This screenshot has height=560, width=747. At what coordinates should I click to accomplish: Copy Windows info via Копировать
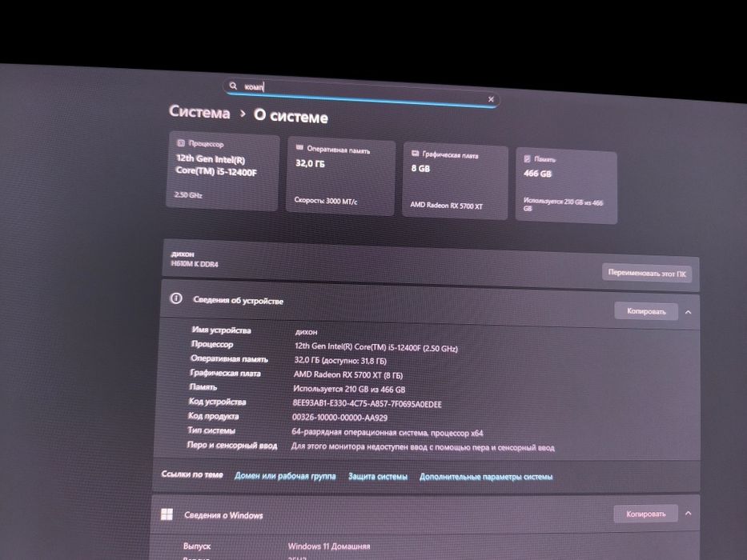pos(645,514)
